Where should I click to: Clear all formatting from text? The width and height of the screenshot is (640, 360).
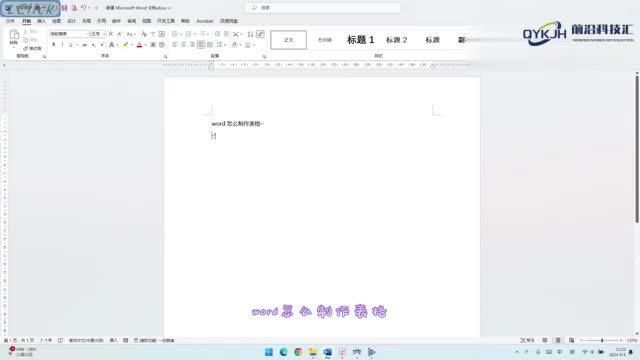click(x=144, y=34)
